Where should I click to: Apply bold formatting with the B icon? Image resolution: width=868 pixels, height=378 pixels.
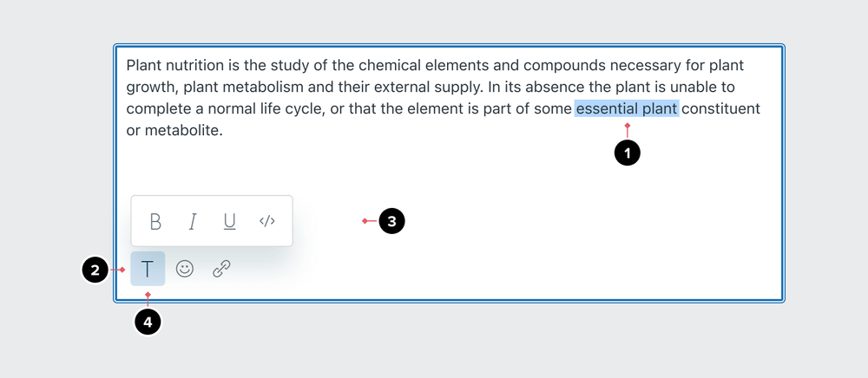click(x=155, y=221)
